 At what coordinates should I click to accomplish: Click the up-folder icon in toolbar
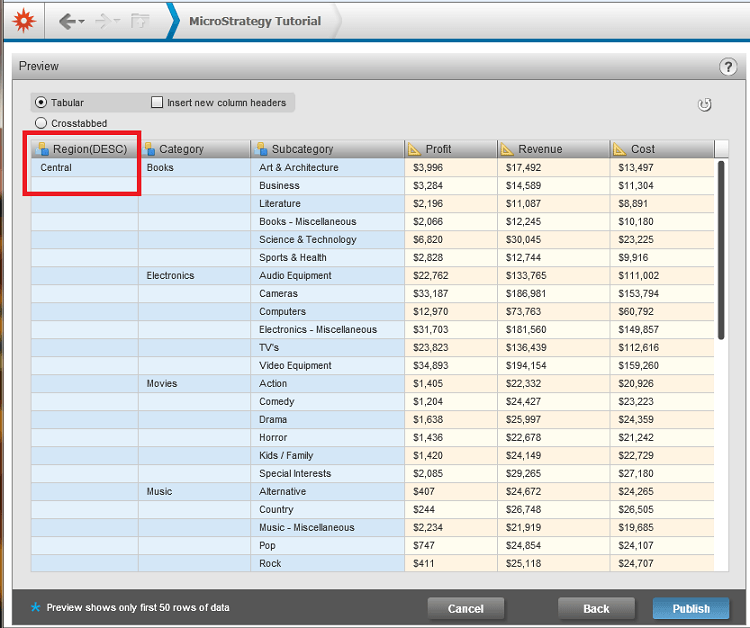point(140,21)
